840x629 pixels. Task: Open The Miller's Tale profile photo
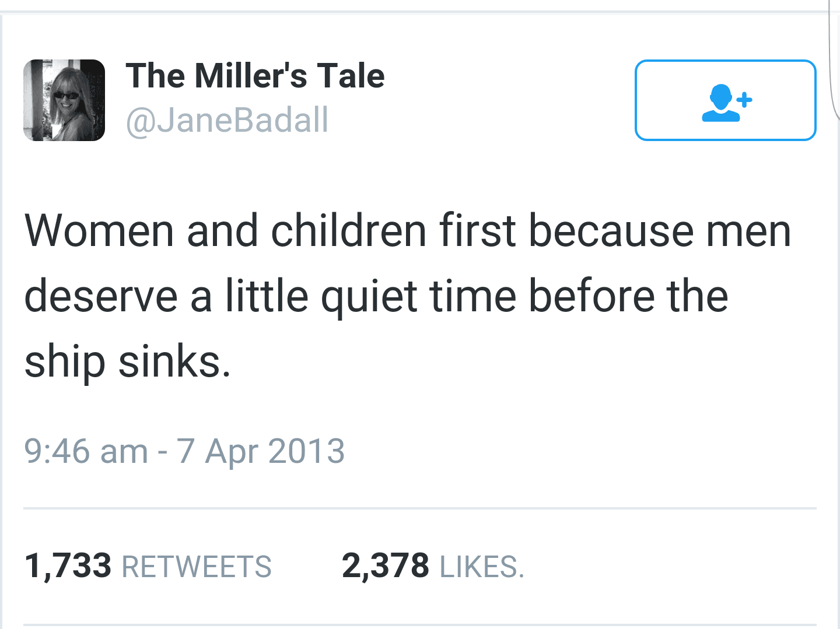(64, 100)
